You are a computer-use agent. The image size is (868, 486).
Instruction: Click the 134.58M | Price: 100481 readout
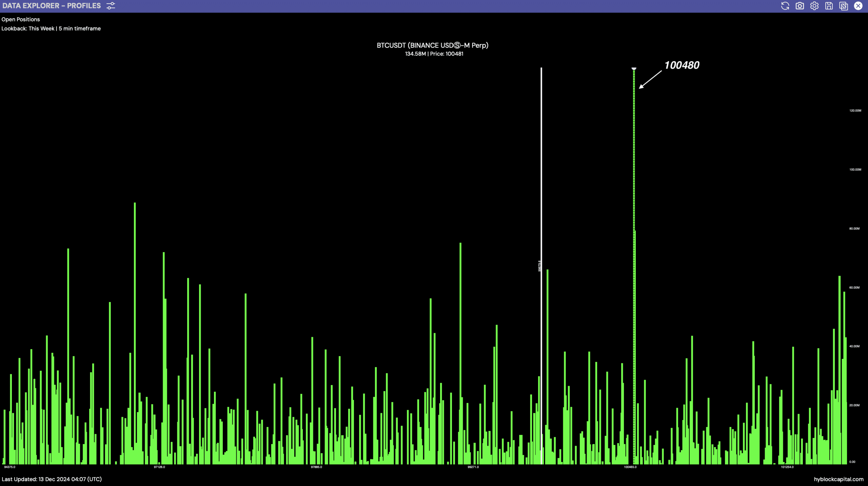click(434, 54)
